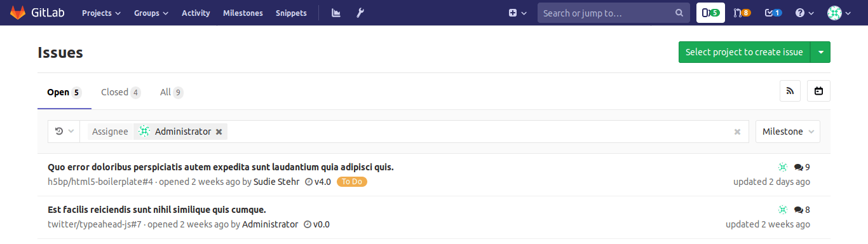
Task: Open the issue starting with 'Quo error doloribus'
Action: (x=220, y=167)
